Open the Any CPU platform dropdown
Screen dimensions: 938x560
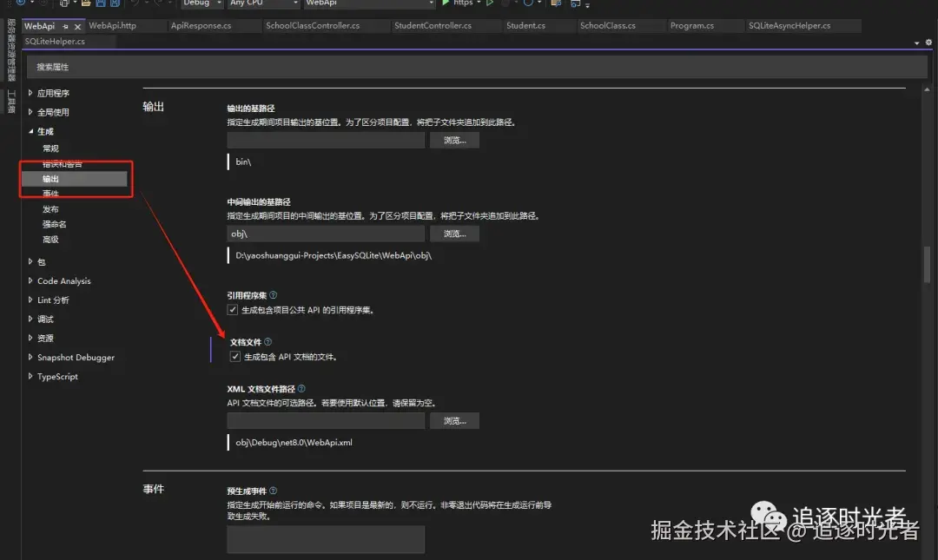tap(262, 3)
